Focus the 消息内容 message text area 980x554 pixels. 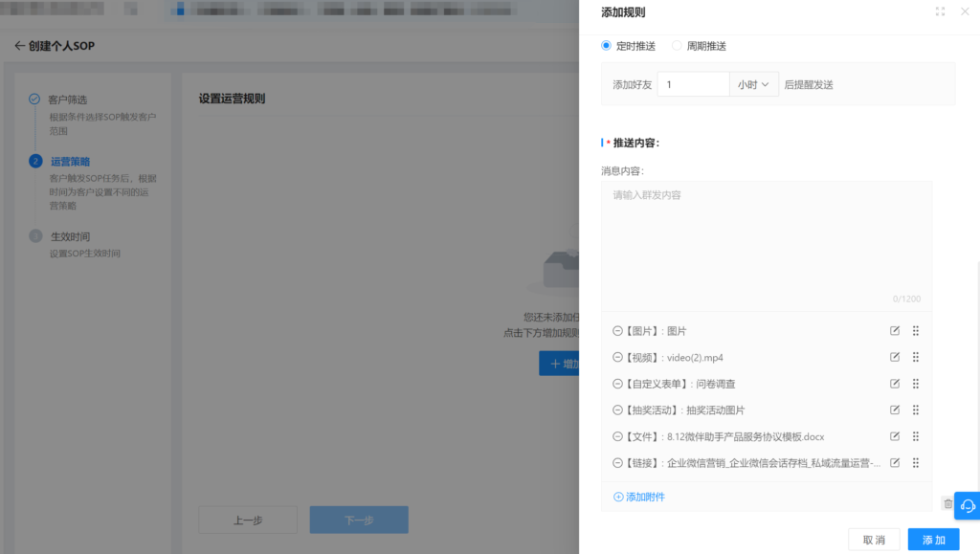click(766, 239)
